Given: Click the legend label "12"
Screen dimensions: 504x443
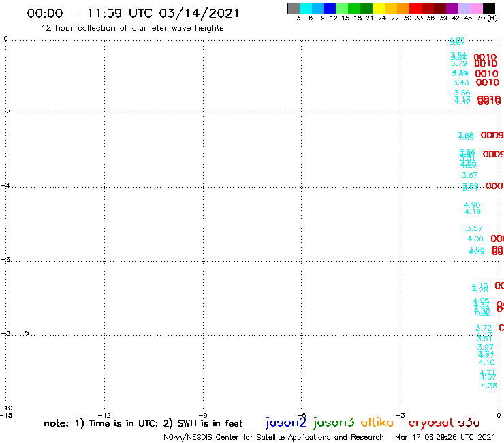Looking at the screenshot, I should coord(334,18).
